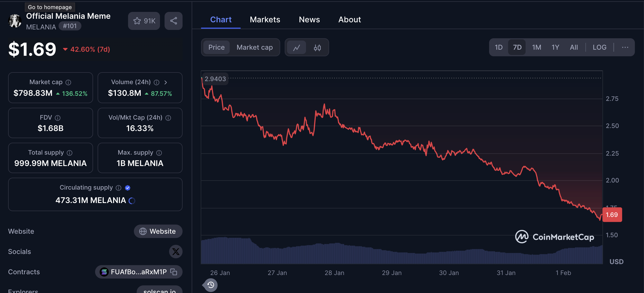This screenshot has width=644, height=293.
Task: Switch to line chart icon
Action: coord(296,47)
